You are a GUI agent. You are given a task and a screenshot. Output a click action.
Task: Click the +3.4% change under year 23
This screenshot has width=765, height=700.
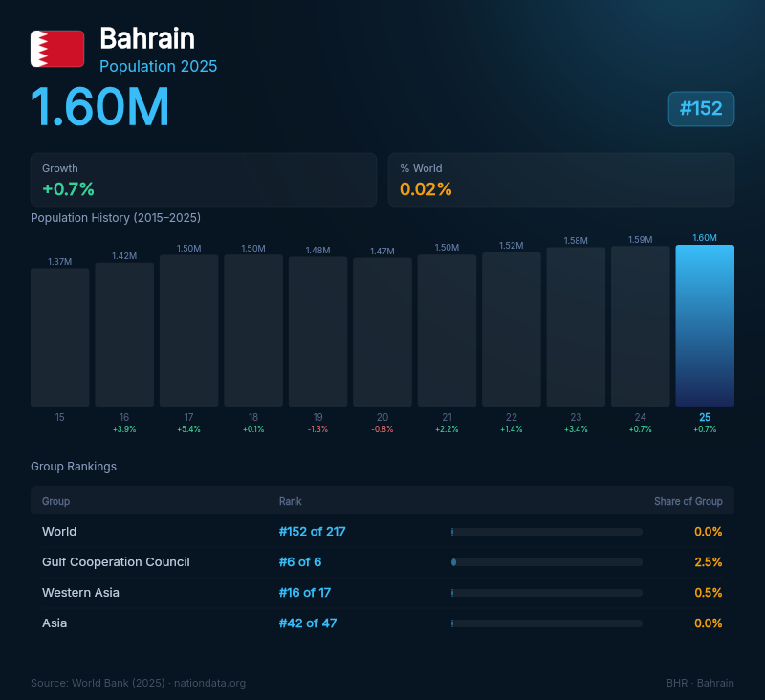tap(576, 429)
